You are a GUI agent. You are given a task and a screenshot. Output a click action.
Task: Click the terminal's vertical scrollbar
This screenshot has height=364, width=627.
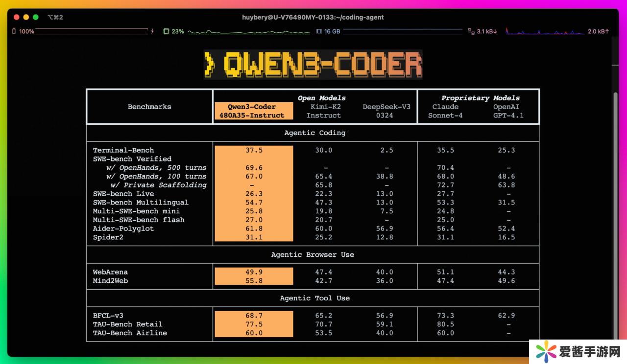615,196
